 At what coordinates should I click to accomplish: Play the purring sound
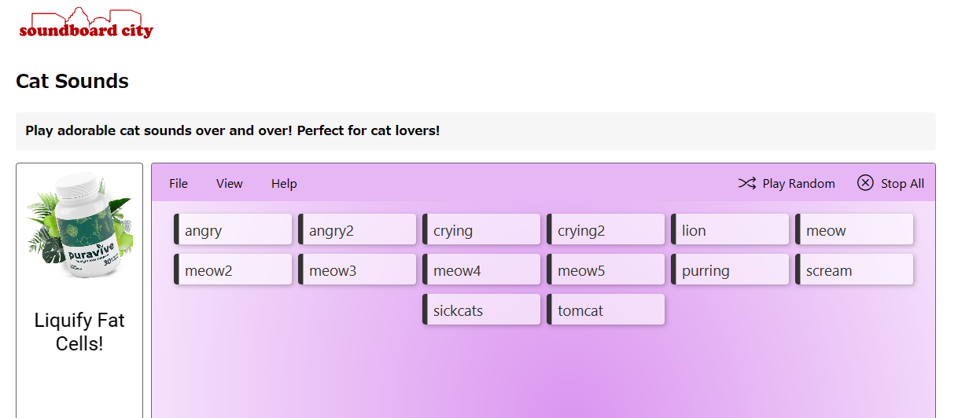730,269
